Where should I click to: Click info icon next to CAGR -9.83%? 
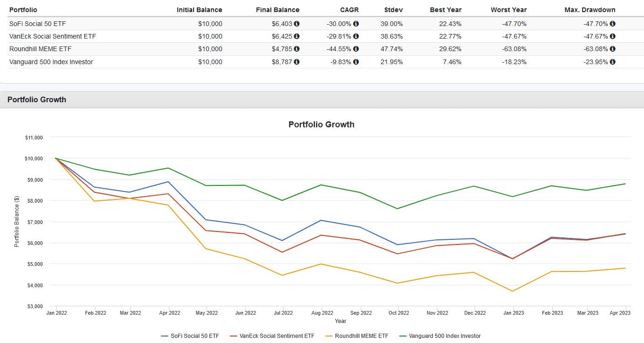coord(356,62)
